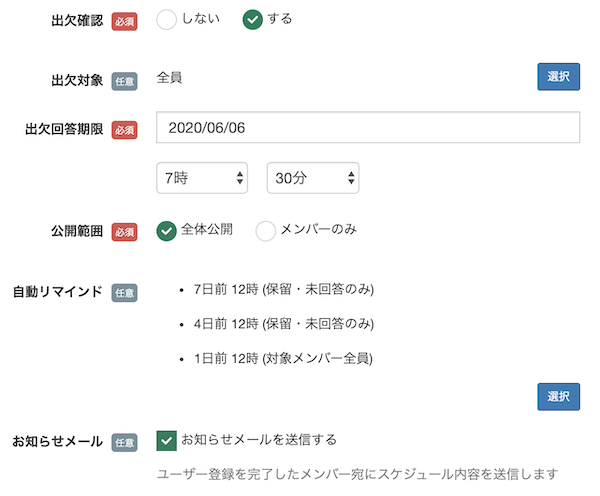Click the 出欠回答期限 date field

click(x=368, y=128)
